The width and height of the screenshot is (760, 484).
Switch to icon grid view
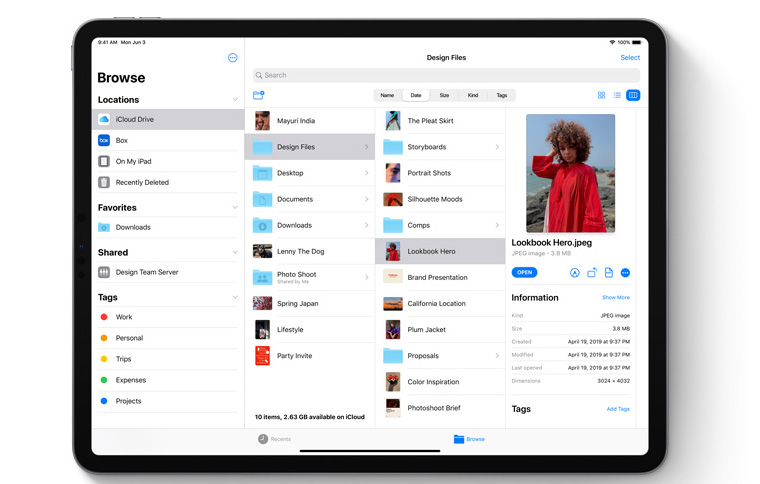(x=601, y=95)
